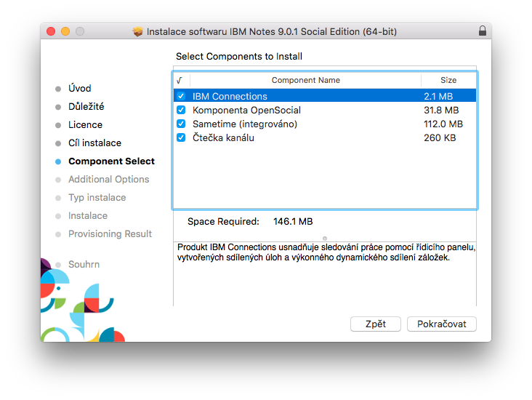Click the 2.1 MB size cell
The image size is (532, 400).
pos(438,97)
